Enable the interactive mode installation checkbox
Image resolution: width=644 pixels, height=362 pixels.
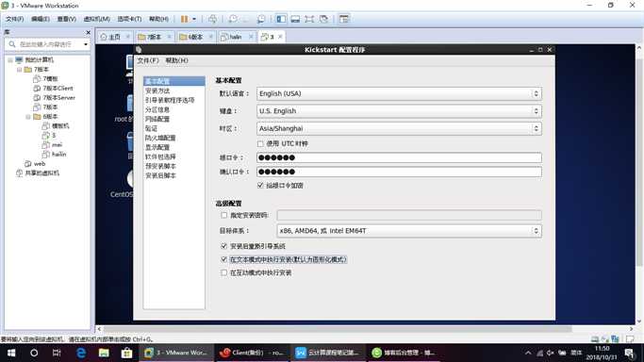click(x=223, y=272)
